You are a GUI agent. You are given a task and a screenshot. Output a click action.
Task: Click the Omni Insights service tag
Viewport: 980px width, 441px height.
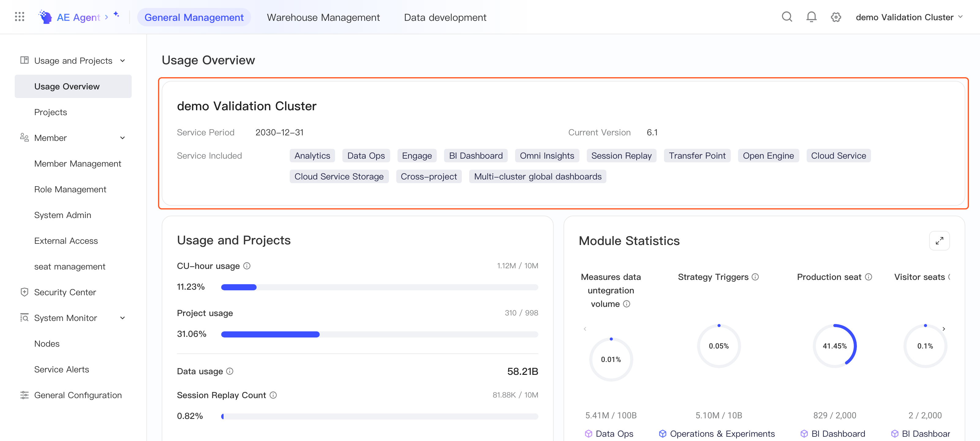point(547,156)
